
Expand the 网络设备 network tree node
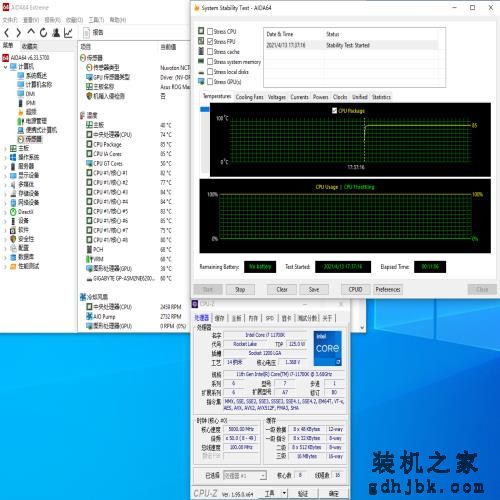tap(5, 203)
